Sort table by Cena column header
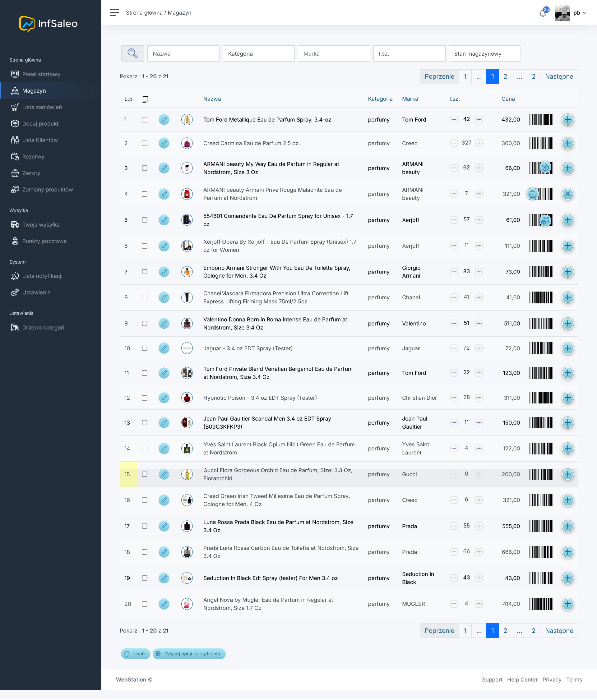Viewport: 597px width, 700px height. click(x=508, y=99)
